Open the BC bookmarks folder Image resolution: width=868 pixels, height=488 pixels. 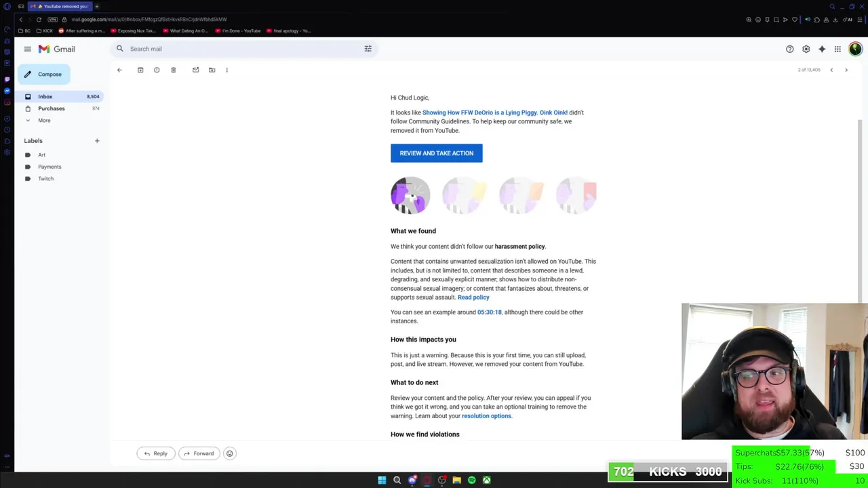[x=24, y=31]
